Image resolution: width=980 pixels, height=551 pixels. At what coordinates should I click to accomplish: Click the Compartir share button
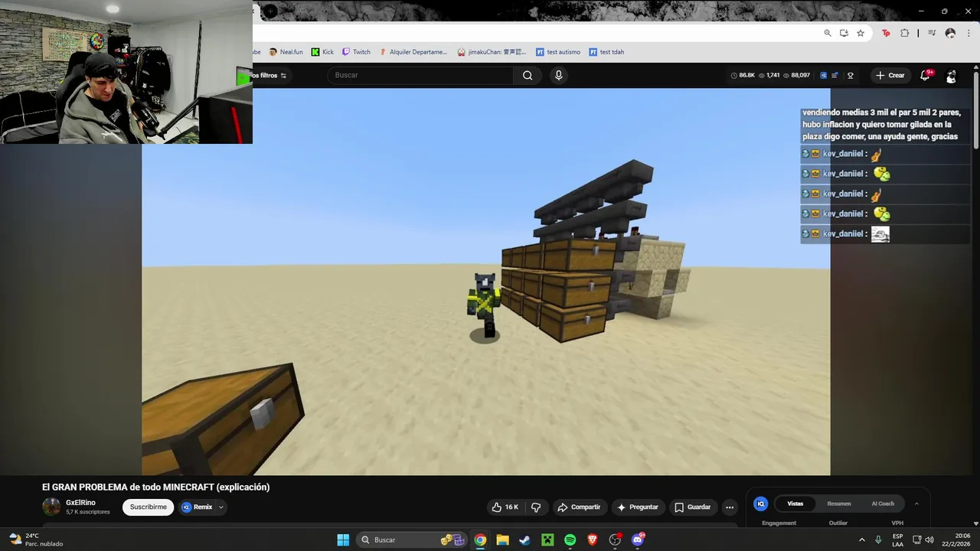(579, 507)
